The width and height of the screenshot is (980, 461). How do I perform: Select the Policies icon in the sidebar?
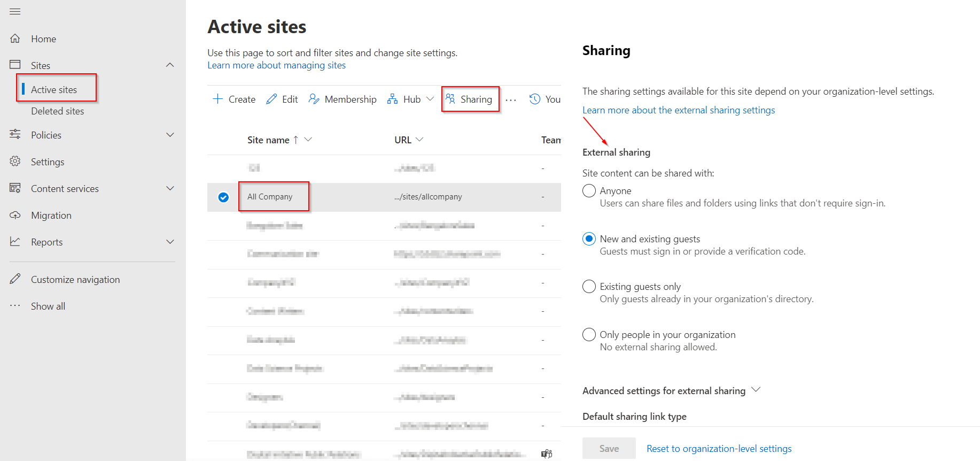pyautogui.click(x=15, y=135)
